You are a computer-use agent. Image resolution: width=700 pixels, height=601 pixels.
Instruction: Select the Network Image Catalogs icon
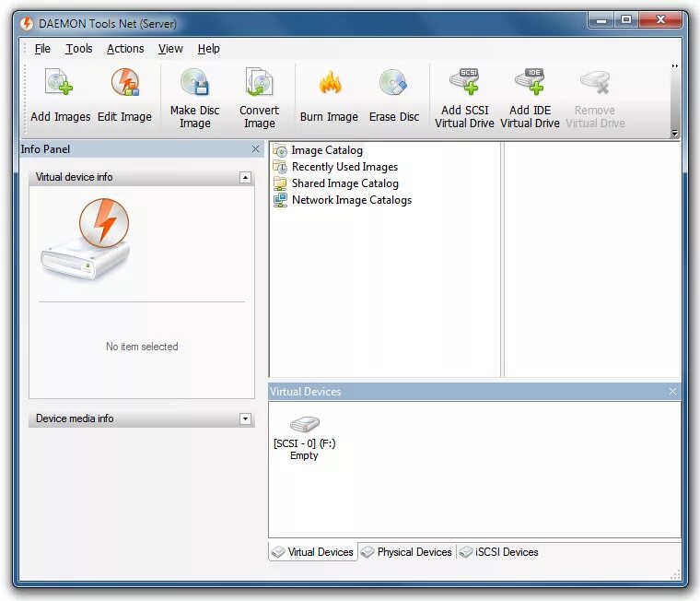point(280,200)
